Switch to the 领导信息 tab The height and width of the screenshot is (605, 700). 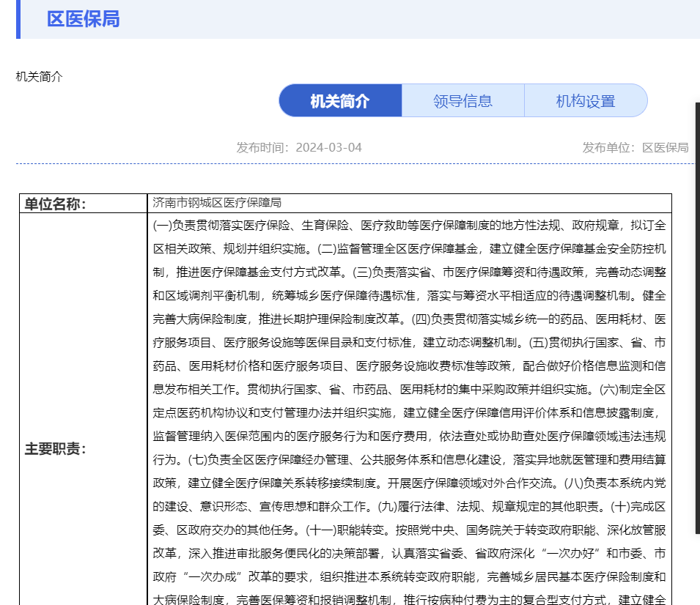463,101
